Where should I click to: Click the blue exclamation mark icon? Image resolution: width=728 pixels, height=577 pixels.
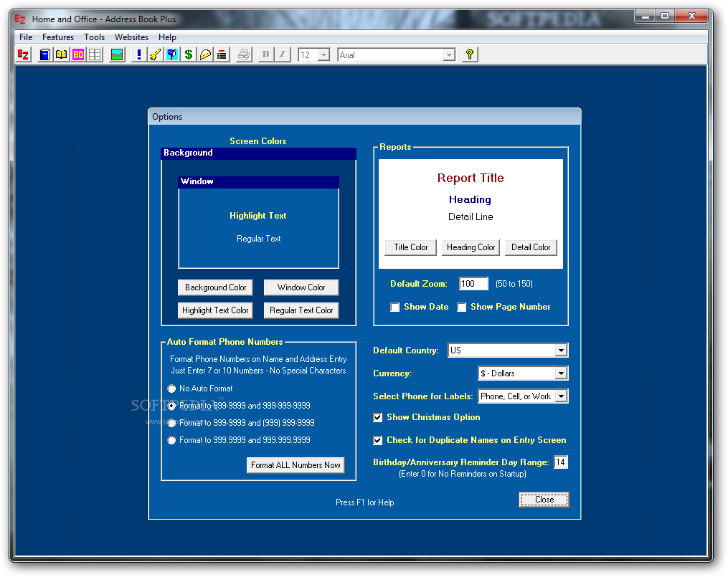click(138, 54)
